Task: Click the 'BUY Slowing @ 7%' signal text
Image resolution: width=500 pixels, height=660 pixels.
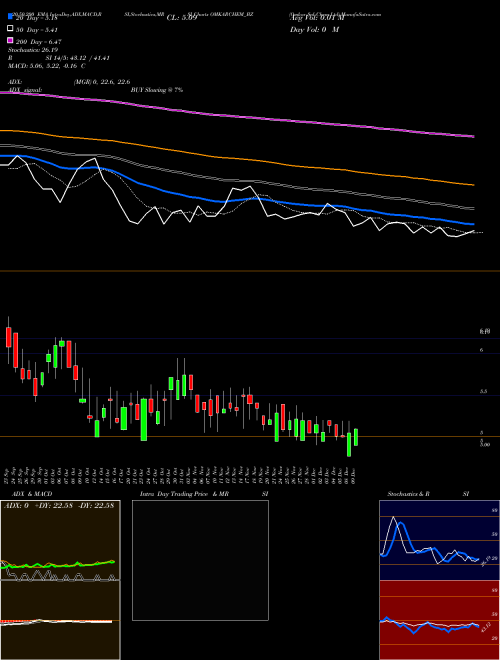Action: [x=157, y=90]
